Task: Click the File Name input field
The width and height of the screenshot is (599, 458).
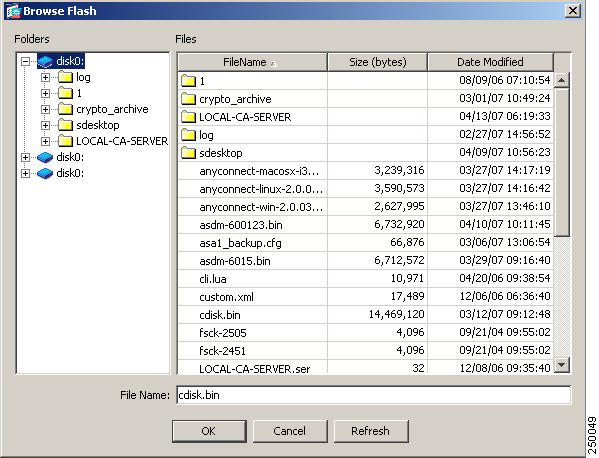Action: (x=374, y=395)
